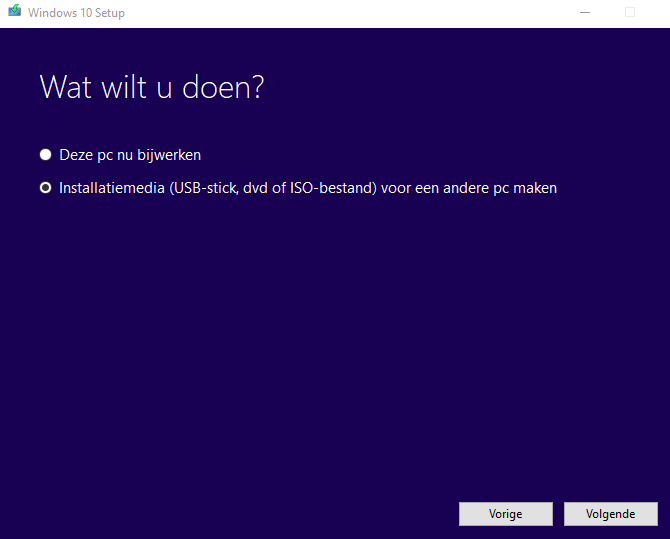
Task: Open the system menu via setup icon
Action: 15,11
